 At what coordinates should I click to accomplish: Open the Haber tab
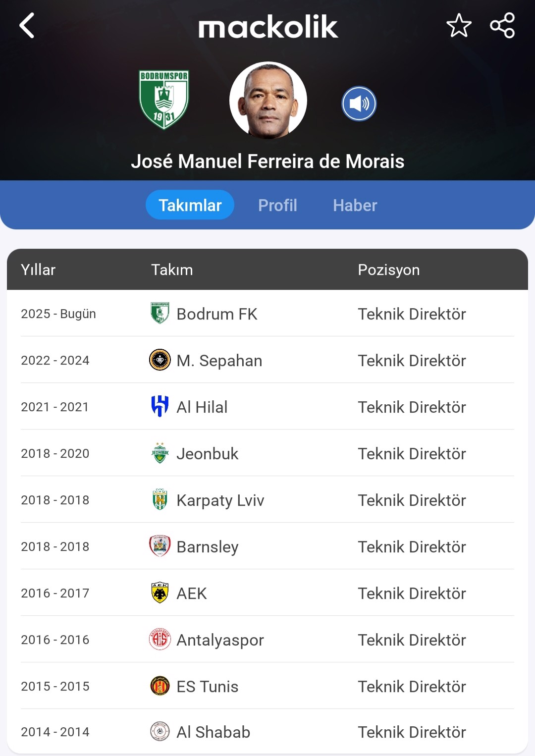click(355, 205)
